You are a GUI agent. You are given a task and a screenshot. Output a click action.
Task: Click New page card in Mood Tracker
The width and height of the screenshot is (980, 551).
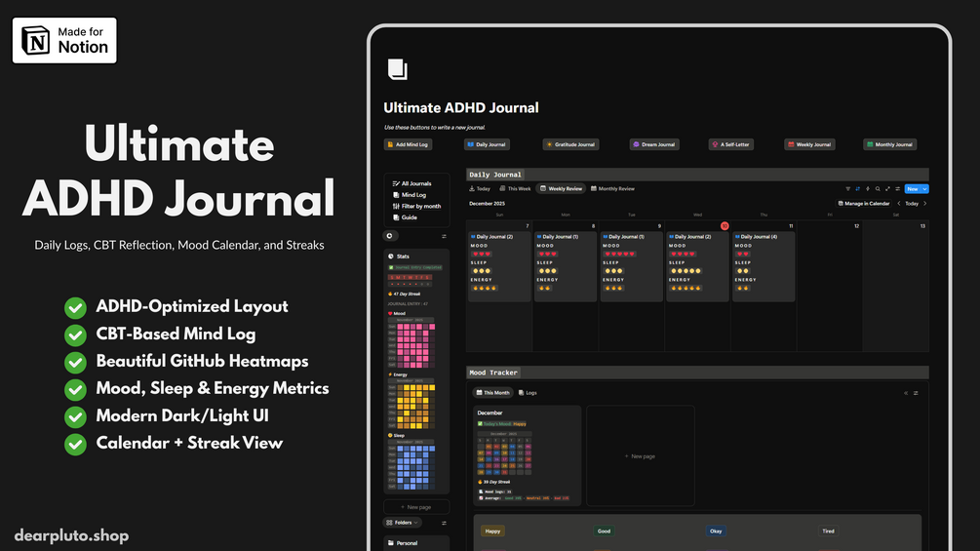click(x=640, y=456)
